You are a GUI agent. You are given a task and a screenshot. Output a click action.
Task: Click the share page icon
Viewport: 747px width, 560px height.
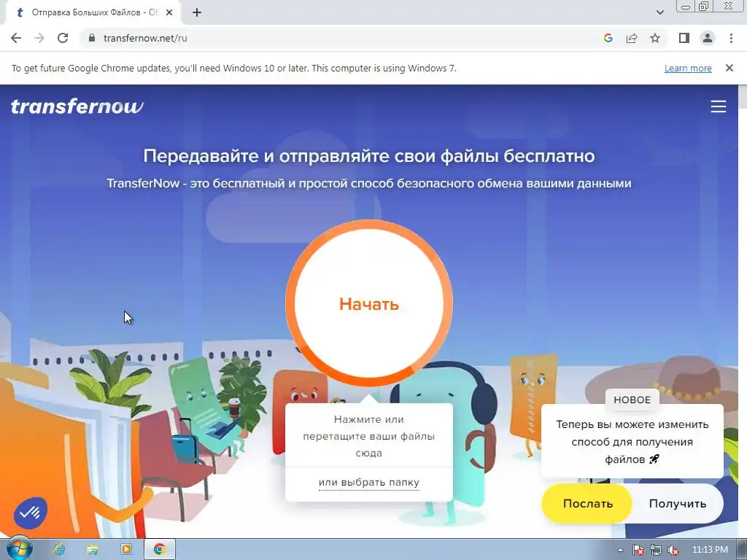click(x=632, y=38)
